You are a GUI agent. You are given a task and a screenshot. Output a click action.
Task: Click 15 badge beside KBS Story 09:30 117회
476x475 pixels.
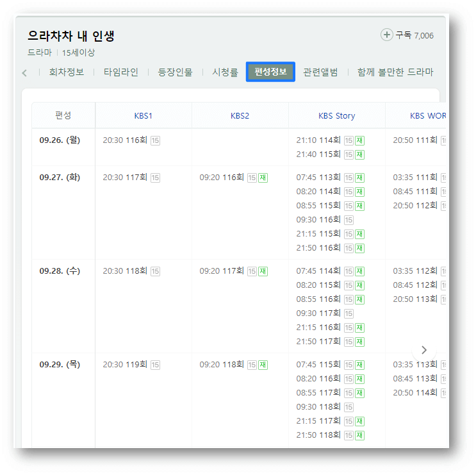[349, 313]
